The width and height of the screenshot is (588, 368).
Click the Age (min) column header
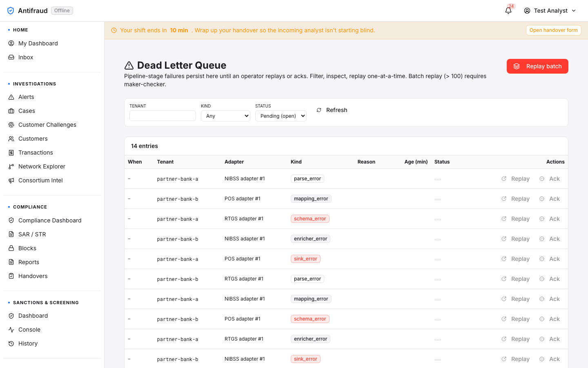[416, 162]
